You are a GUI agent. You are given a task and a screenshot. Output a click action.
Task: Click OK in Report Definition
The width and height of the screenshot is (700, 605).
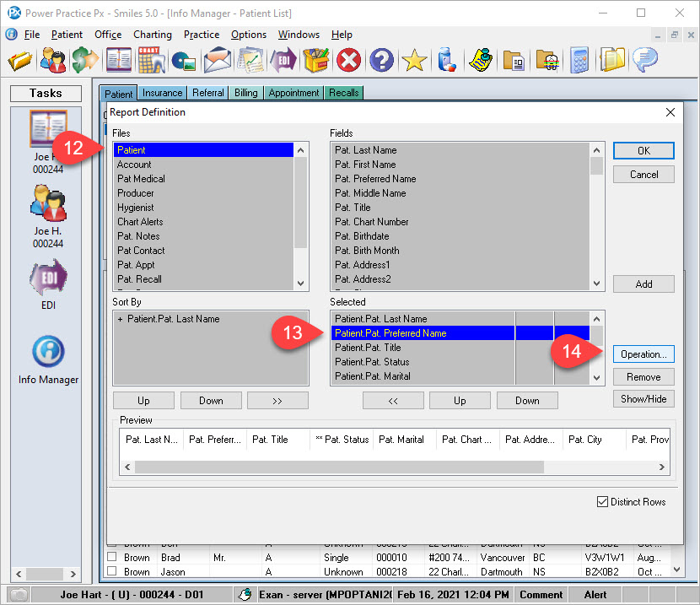(643, 151)
